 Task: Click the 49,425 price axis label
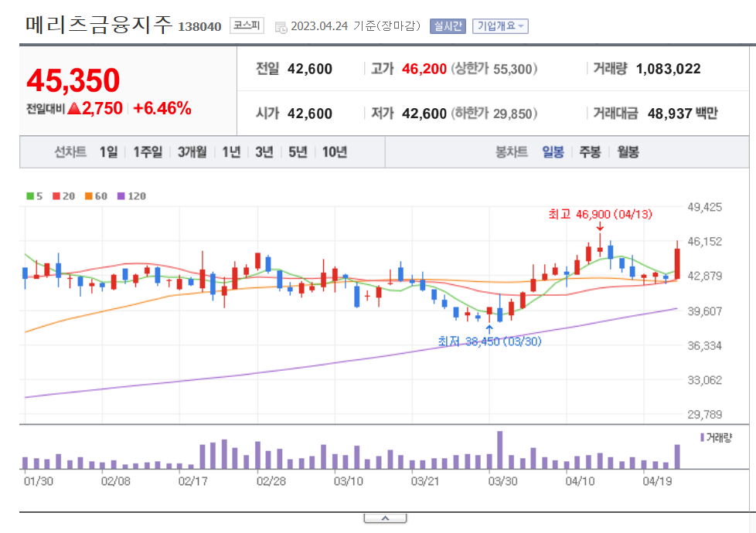[704, 208]
